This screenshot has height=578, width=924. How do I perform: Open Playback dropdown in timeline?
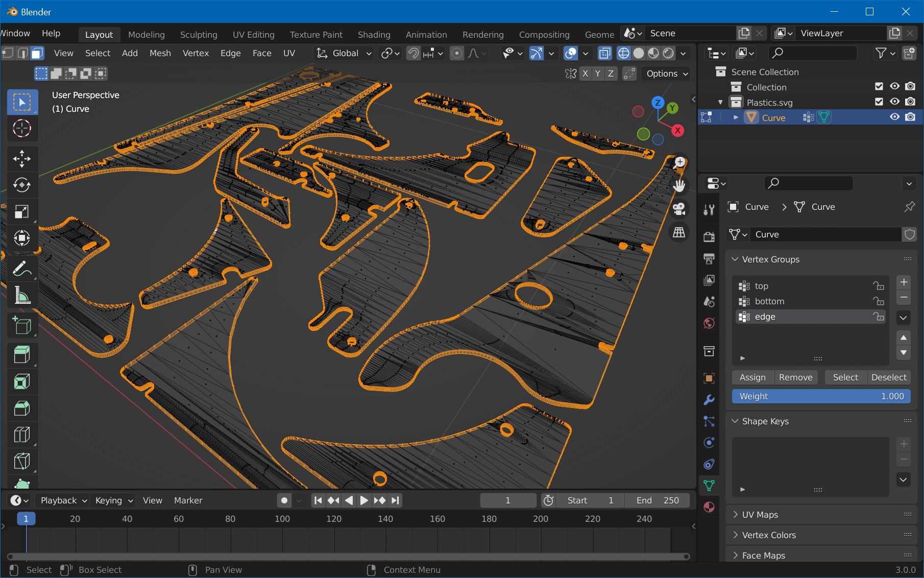(x=63, y=500)
